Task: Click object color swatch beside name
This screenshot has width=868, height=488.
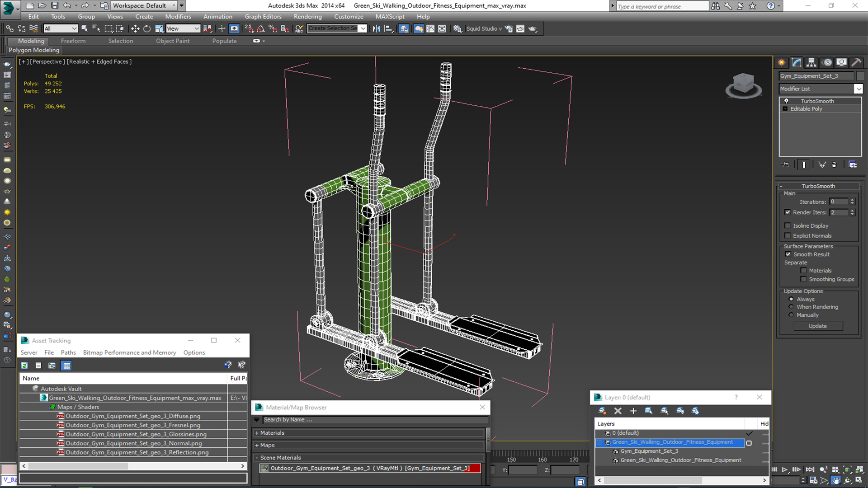Action: point(860,76)
